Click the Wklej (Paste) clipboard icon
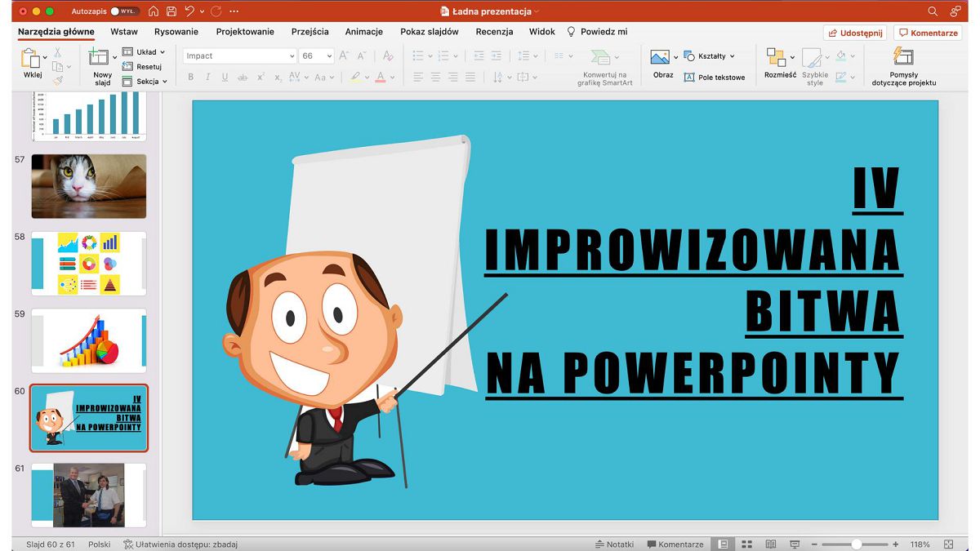Image resolution: width=980 pixels, height=551 pixels. [30, 58]
